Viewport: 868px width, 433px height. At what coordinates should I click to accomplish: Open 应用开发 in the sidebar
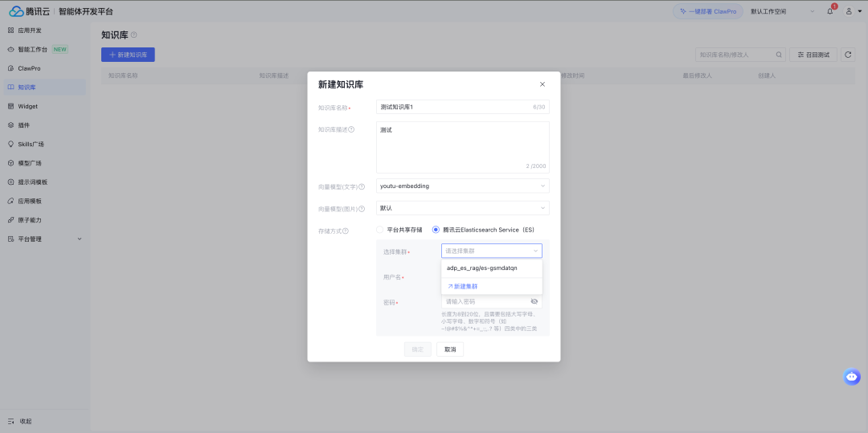[x=44, y=31]
